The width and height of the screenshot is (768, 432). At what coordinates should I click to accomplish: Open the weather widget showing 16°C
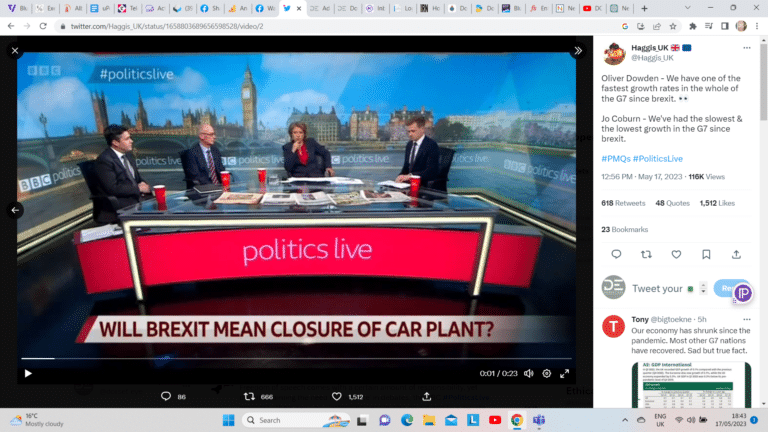[x=38, y=420]
